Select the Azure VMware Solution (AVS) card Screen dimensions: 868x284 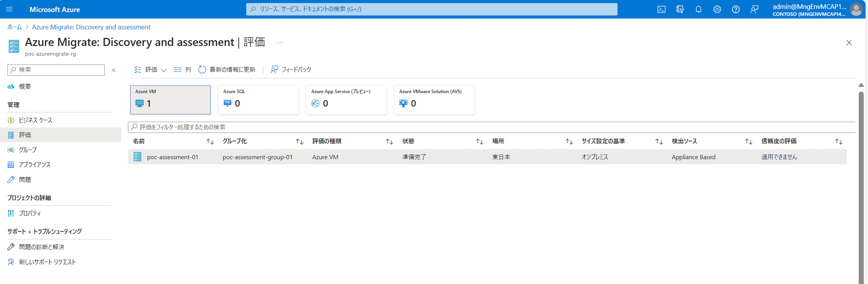pos(435,100)
